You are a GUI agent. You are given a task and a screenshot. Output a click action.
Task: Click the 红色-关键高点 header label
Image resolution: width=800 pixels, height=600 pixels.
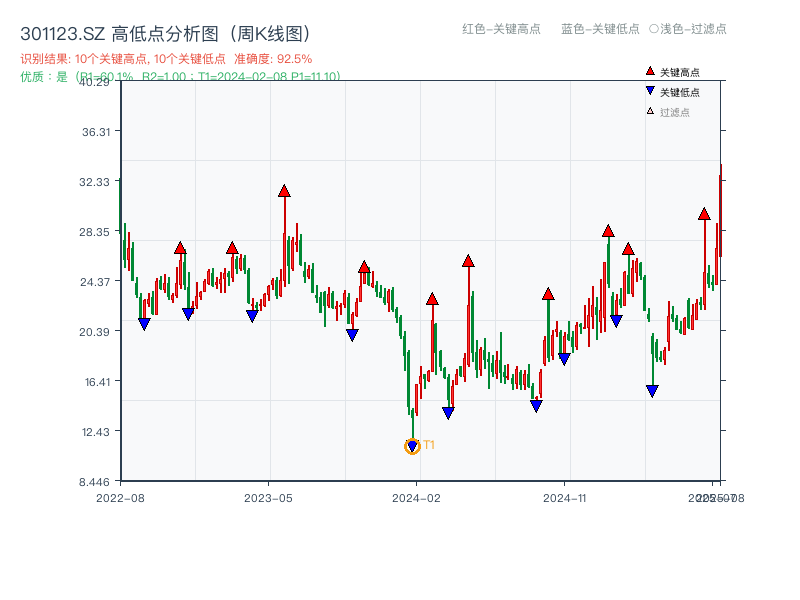501,29
